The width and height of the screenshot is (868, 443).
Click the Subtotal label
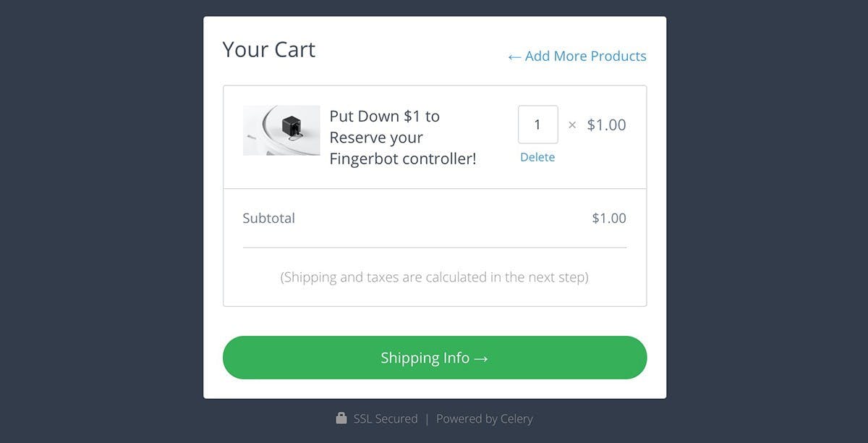tap(268, 218)
